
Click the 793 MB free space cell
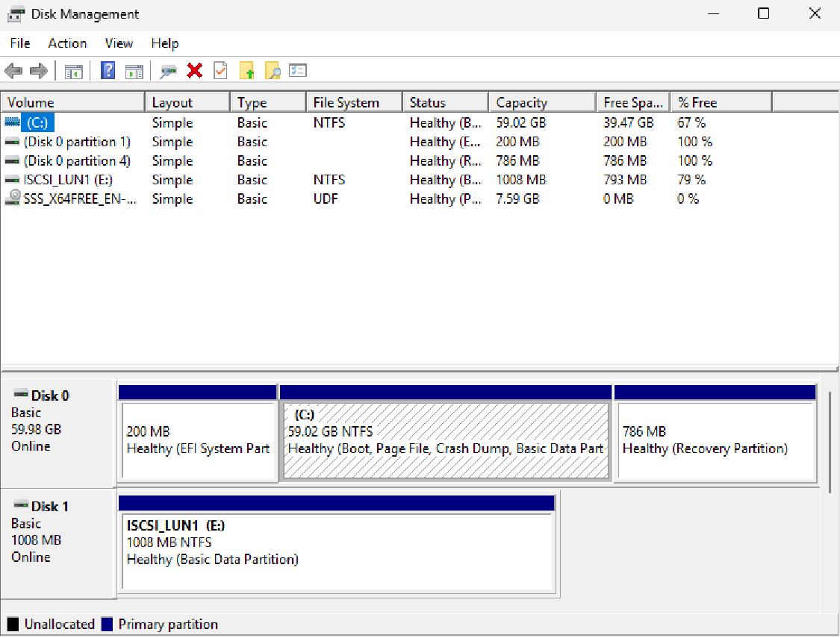coord(625,180)
